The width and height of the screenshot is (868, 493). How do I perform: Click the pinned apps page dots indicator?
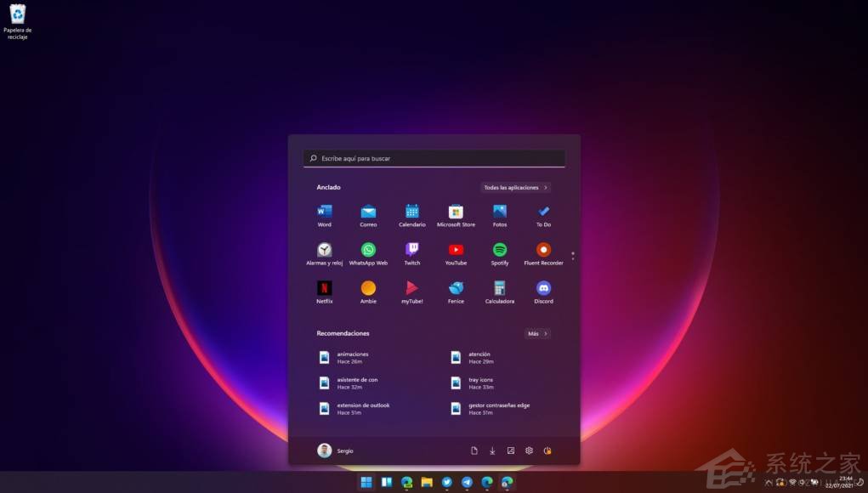pyautogui.click(x=573, y=256)
